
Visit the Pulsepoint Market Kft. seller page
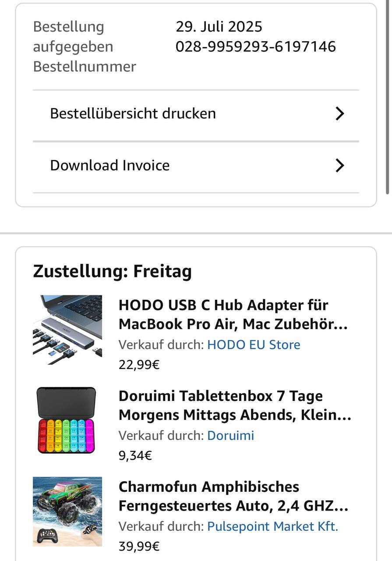click(272, 526)
